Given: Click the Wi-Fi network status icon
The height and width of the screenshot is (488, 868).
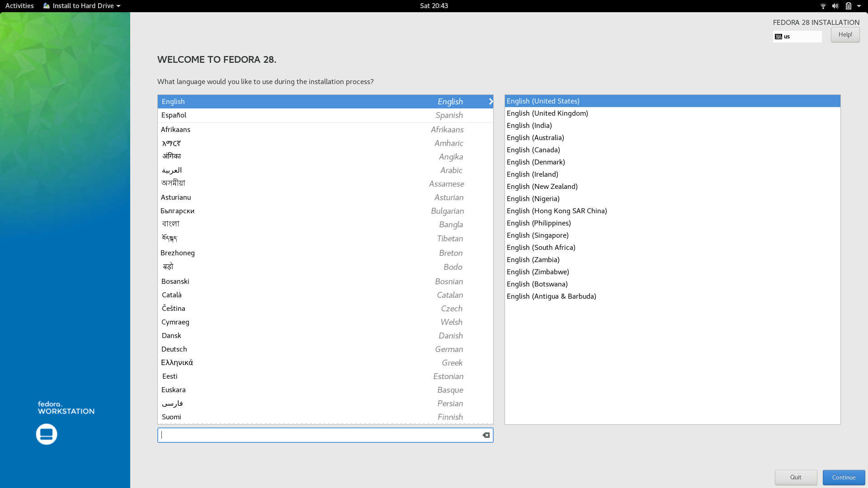Looking at the screenshot, I should point(823,6).
